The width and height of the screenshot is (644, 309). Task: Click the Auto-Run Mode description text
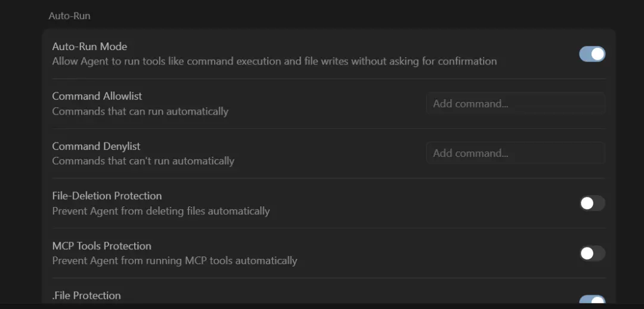pyautogui.click(x=274, y=61)
